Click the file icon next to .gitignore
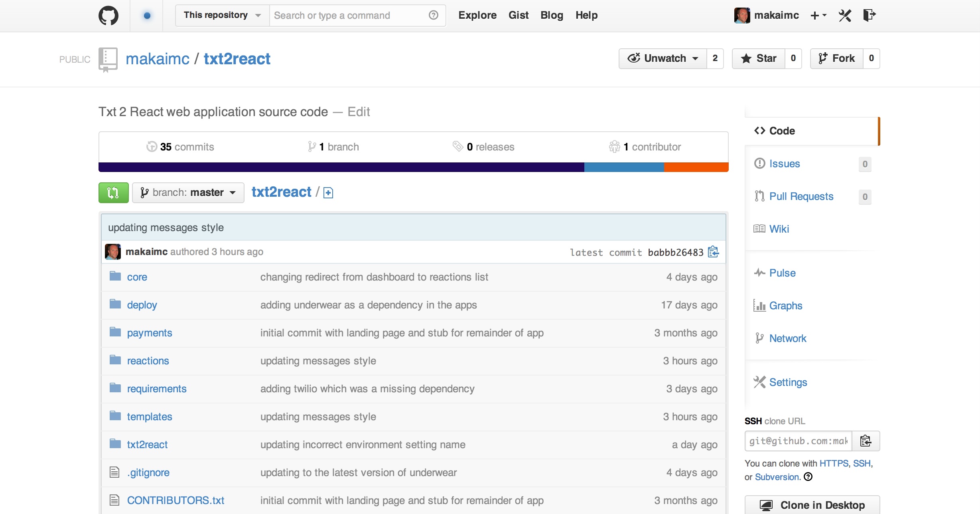This screenshot has width=980, height=514. [114, 472]
